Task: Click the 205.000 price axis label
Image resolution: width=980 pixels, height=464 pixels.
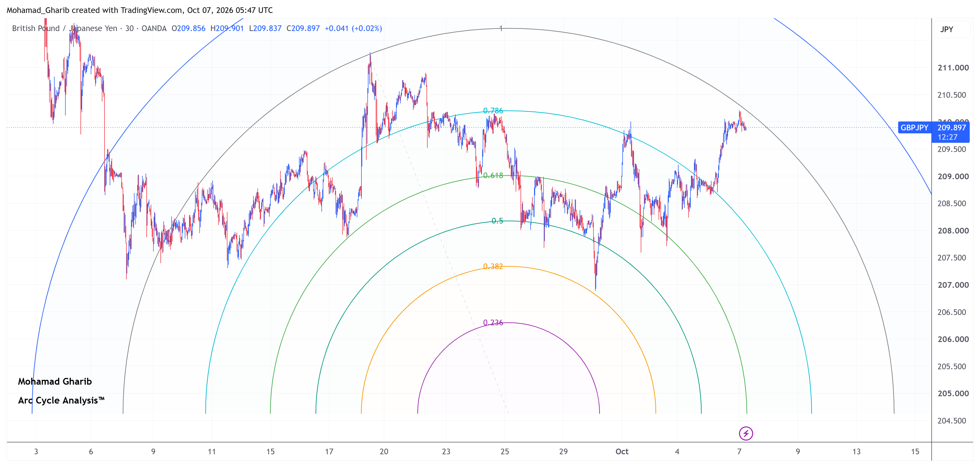Action: click(x=953, y=394)
